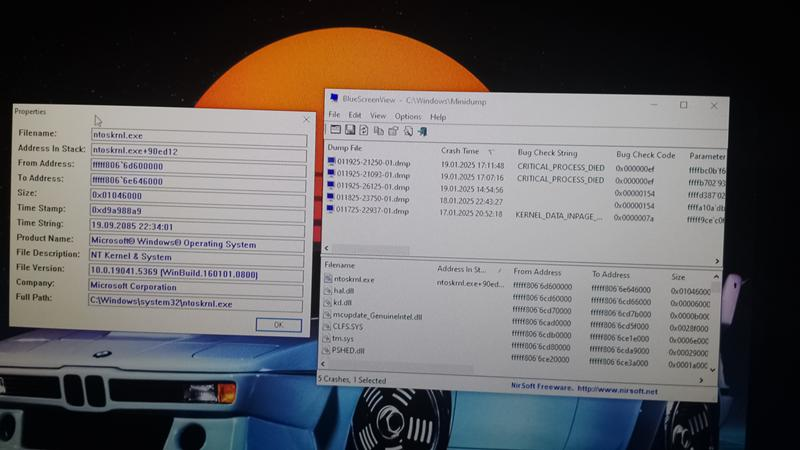Click scroll-down arrow in lower pane
This screenshot has width=800, height=450.
pos(713,370)
